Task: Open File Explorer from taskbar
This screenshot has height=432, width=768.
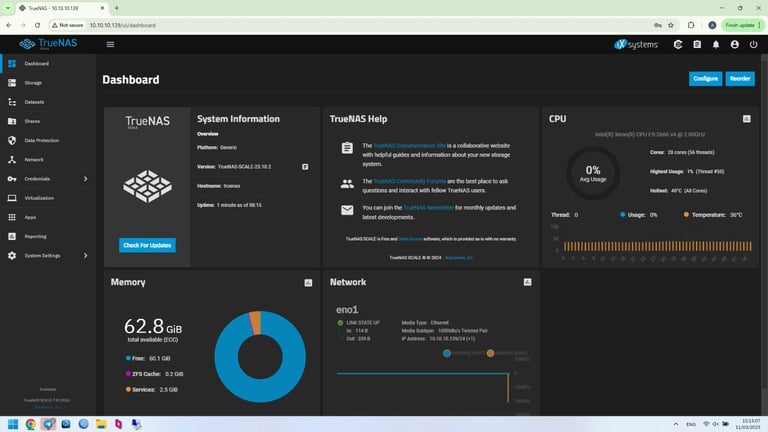Action: coord(101,424)
